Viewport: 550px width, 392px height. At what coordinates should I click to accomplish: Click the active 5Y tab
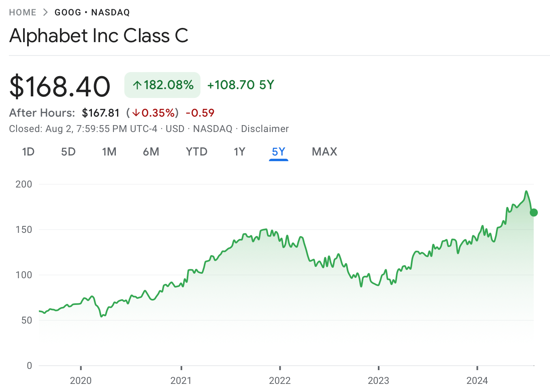[279, 152]
